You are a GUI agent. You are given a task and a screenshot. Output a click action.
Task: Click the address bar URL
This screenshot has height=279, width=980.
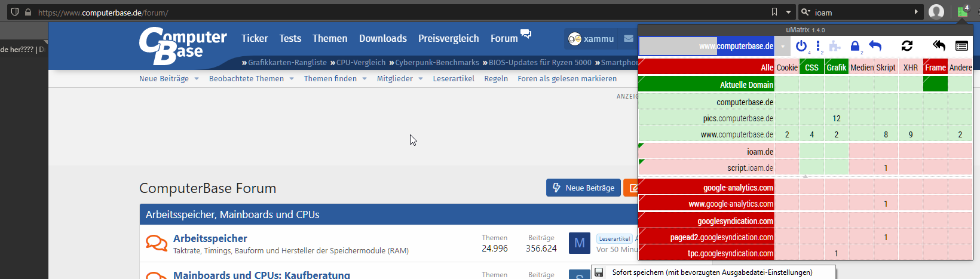pos(103,13)
